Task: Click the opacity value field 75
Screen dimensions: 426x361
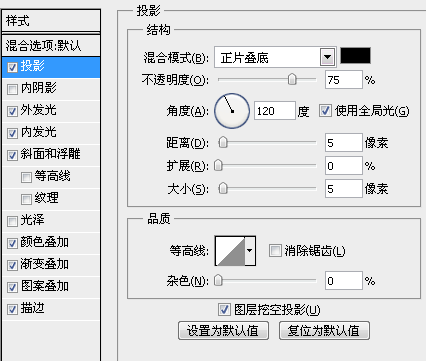Action: click(344, 79)
